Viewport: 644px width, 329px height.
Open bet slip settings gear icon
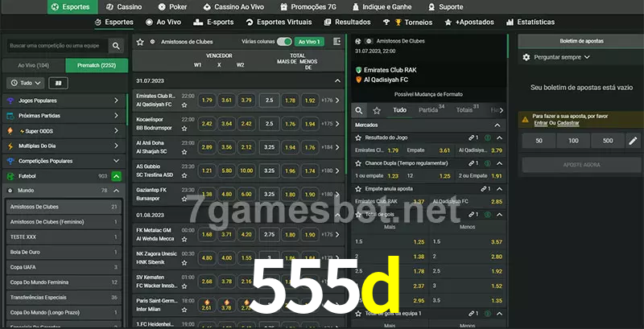pos(526,57)
